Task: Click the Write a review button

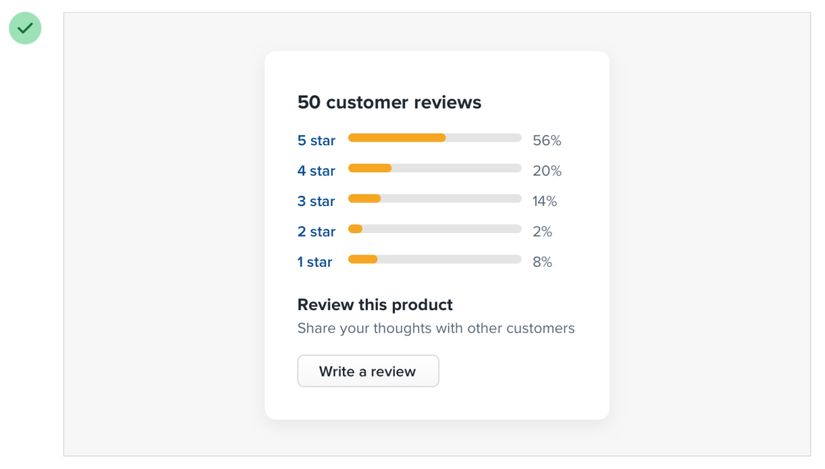Action: click(368, 371)
